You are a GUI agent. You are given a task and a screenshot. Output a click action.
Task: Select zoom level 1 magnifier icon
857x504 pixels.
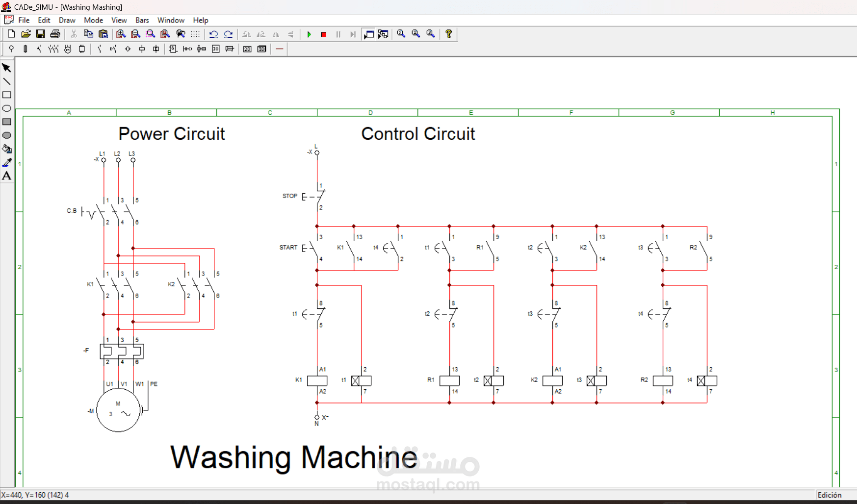[x=401, y=34]
